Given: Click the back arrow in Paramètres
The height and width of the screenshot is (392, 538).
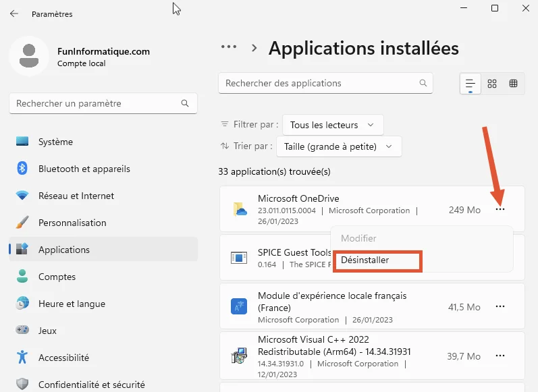Looking at the screenshot, I should click(14, 13).
